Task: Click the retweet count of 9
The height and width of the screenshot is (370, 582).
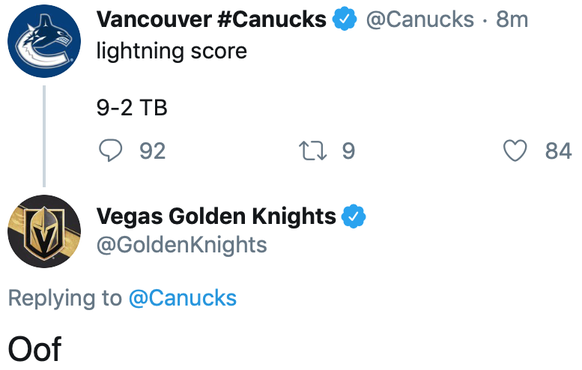Action: (x=348, y=151)
